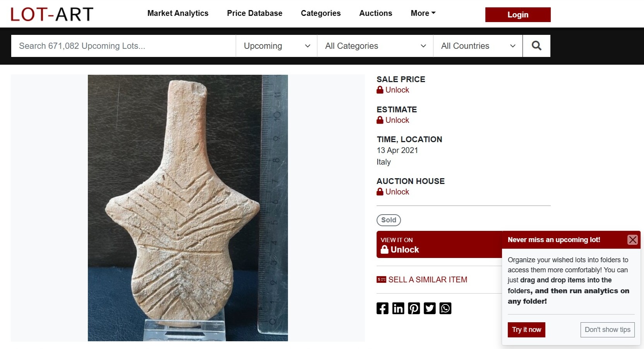The height and width of the screenshot is (349, 644).
Task: Pin lot on Pinterest
Action: (x=414, y=308)
